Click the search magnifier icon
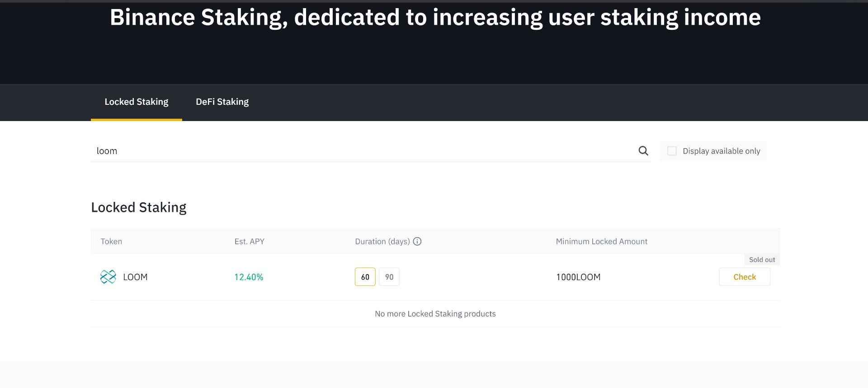 point(643,151)
